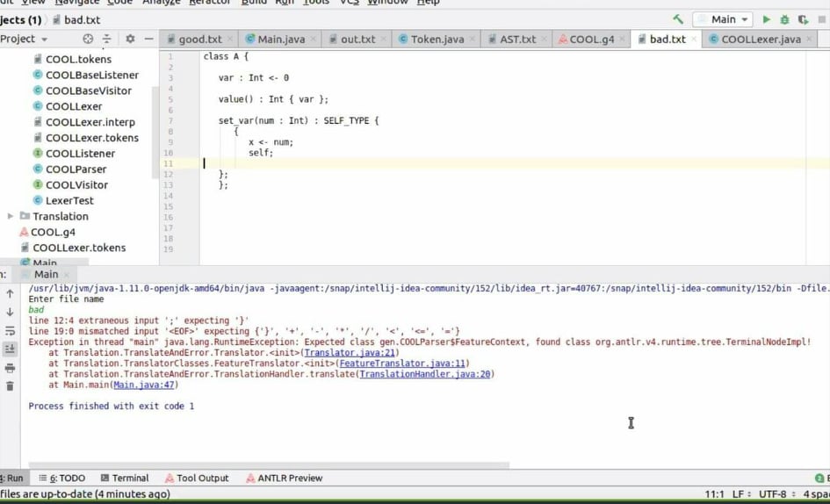Viewport: 830px width, 504px height.
Task: Click the Project tree vertical scrollbar
Action: click(155, 133)
